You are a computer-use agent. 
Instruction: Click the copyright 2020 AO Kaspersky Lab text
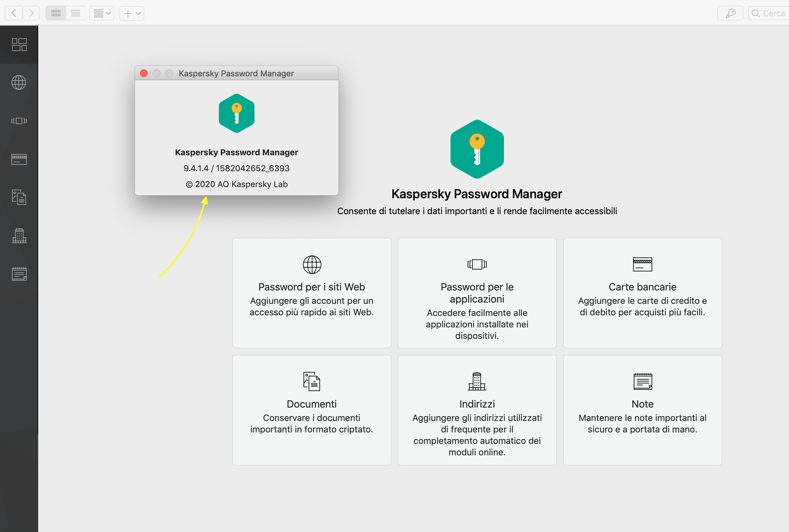tap(236, 184)
